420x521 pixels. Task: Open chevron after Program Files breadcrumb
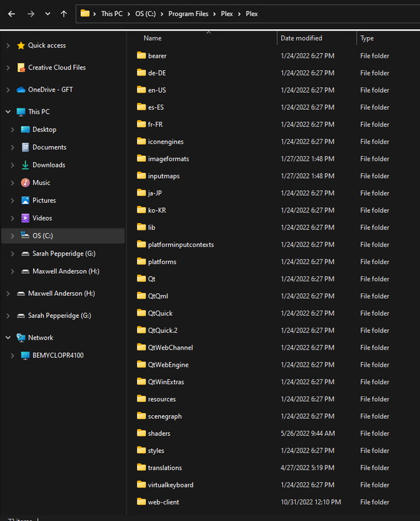pyautogui.click(x=214, y=14)
